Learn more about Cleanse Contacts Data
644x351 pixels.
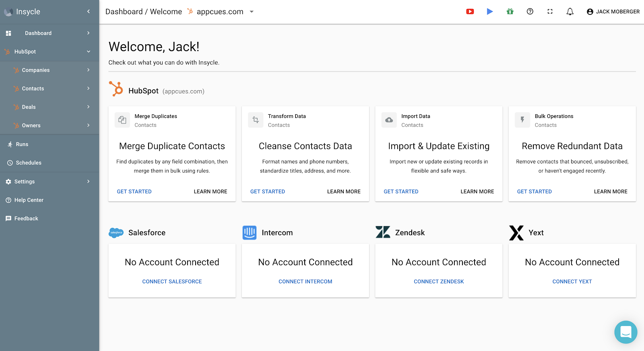[344, 192]
